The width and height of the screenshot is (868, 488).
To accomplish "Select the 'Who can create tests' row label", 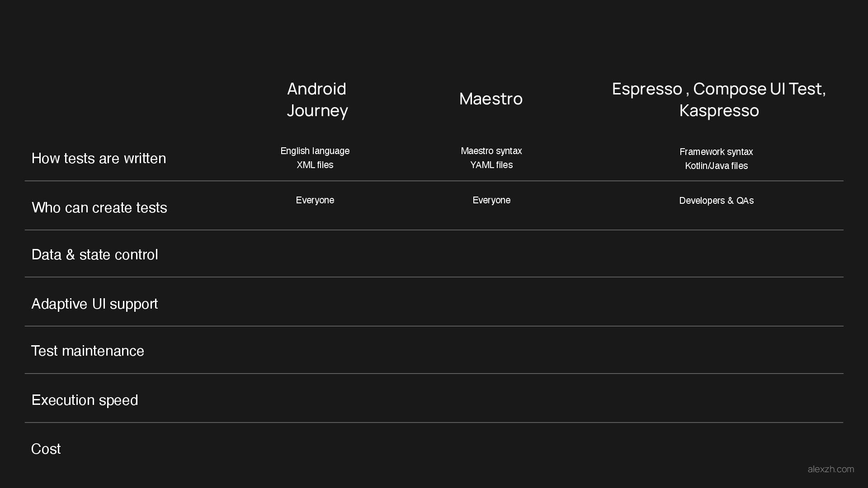I will 99,208.
